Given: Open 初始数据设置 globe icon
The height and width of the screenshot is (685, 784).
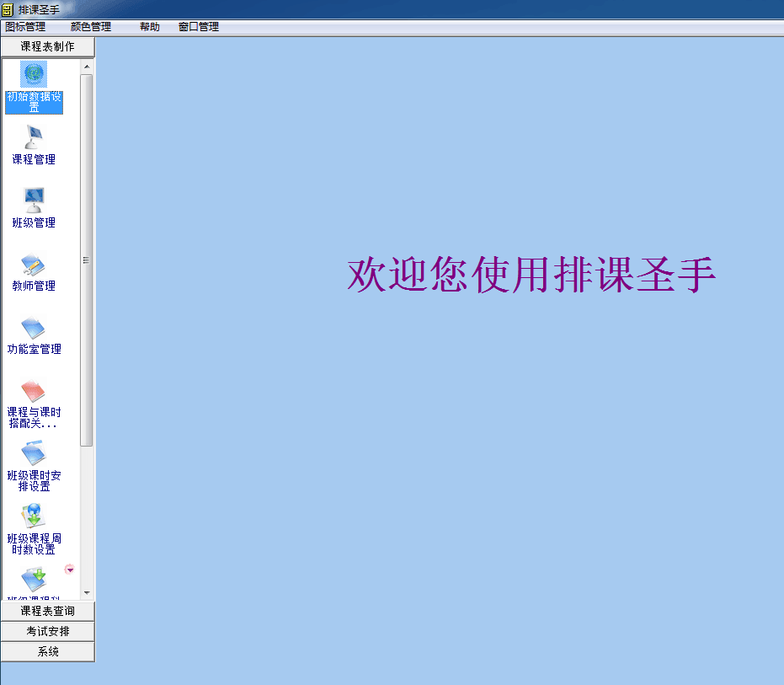Looking at the screenshot, I should click(x=34, y=74).
